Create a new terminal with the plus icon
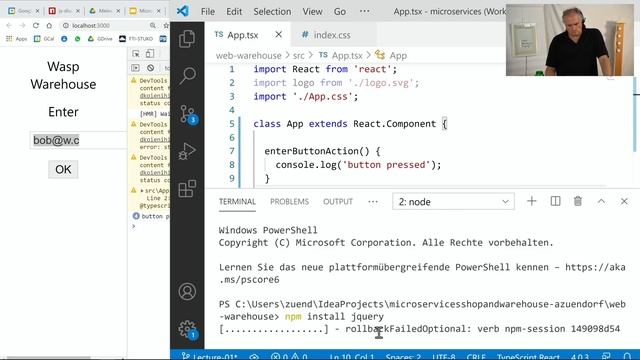Screen dimensions: 640x360 [x=531, y=201]
